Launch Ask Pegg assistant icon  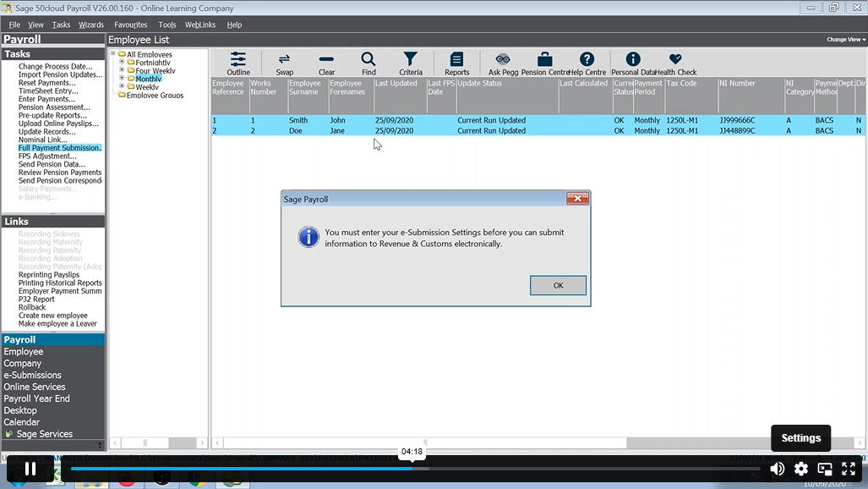coord(503,59)
